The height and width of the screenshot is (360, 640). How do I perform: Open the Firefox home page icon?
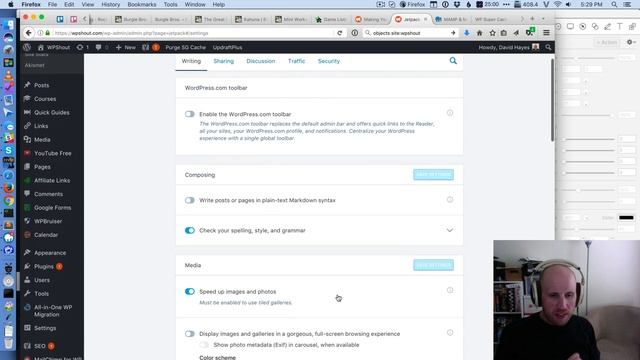pos(480,33)
